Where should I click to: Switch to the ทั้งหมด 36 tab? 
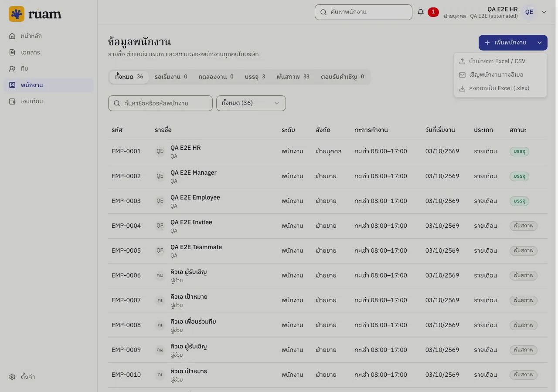(x=129, y=77)
